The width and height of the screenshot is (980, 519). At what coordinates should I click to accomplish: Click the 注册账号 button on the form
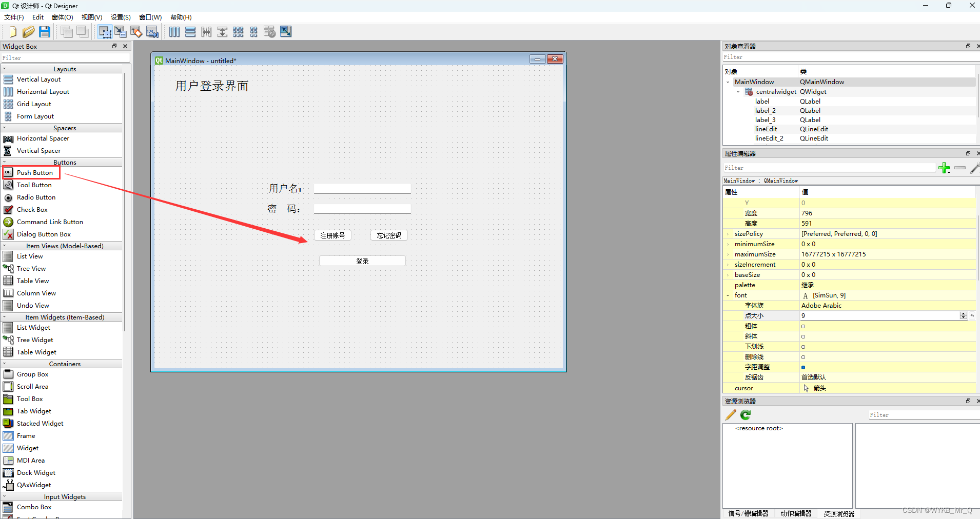[332, 235]
